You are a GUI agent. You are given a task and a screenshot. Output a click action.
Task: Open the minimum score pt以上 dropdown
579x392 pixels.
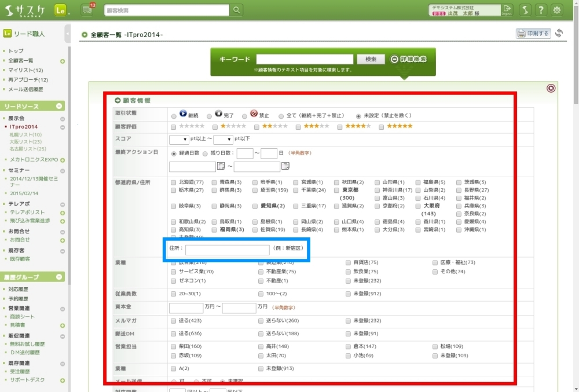click(x=179, y=140)
